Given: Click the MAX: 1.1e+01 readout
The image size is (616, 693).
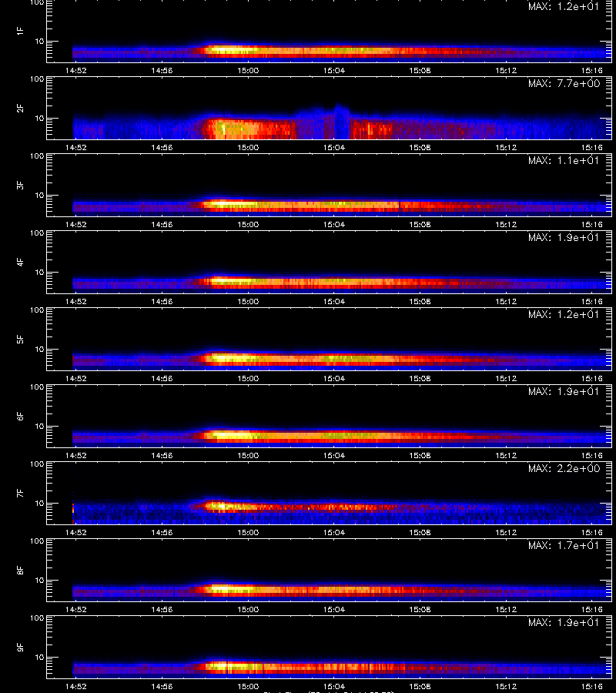Looking at the screenshot, I should click(564, 160).
